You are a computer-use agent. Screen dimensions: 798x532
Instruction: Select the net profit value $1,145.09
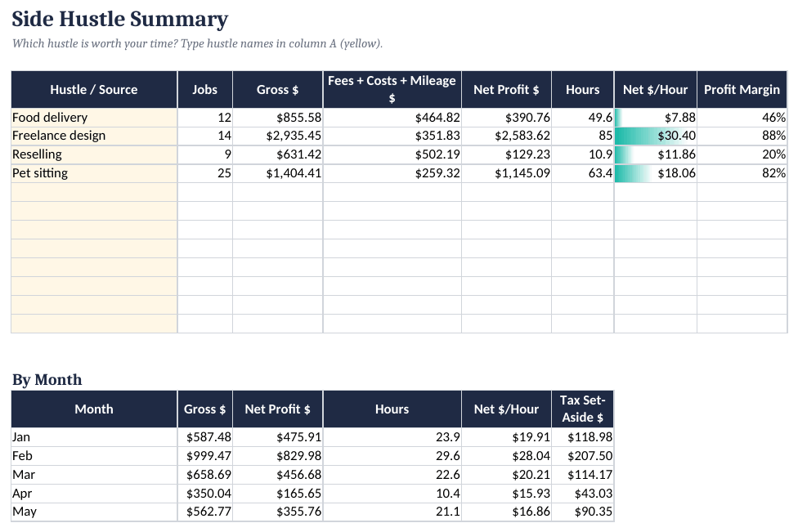[506, 173]
